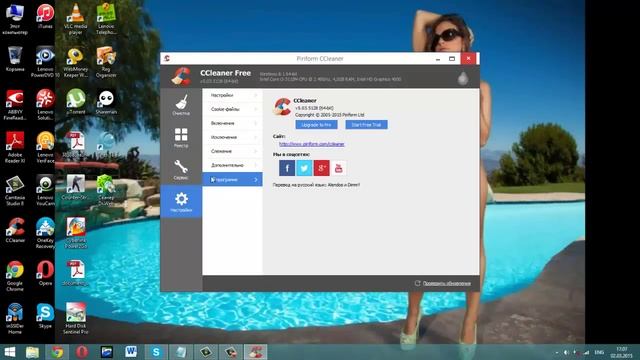Open the Очистка (Cleaner) section with broom icon
The height and width of the screenshot is (360, 640).
point(181,105)
